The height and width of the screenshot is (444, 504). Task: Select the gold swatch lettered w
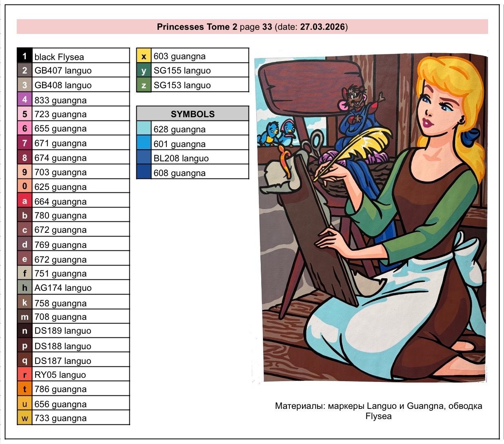24,418
